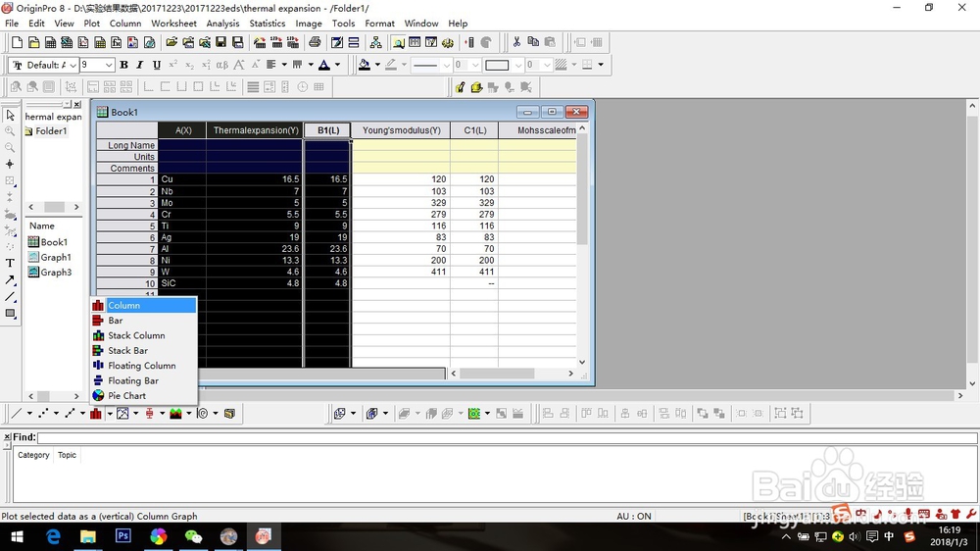Click the New Folder toolbar icon
The image size is (980, 551).
[x=33, y=42]
